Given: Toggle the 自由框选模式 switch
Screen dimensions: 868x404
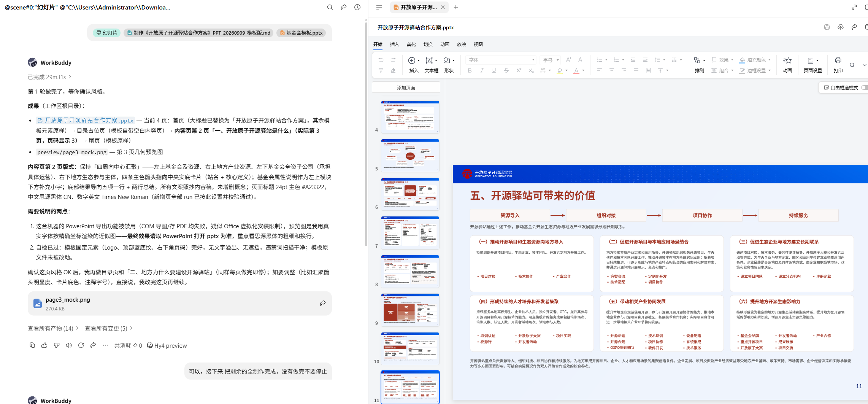Looking at the screenshot, I should pos(865,87).
